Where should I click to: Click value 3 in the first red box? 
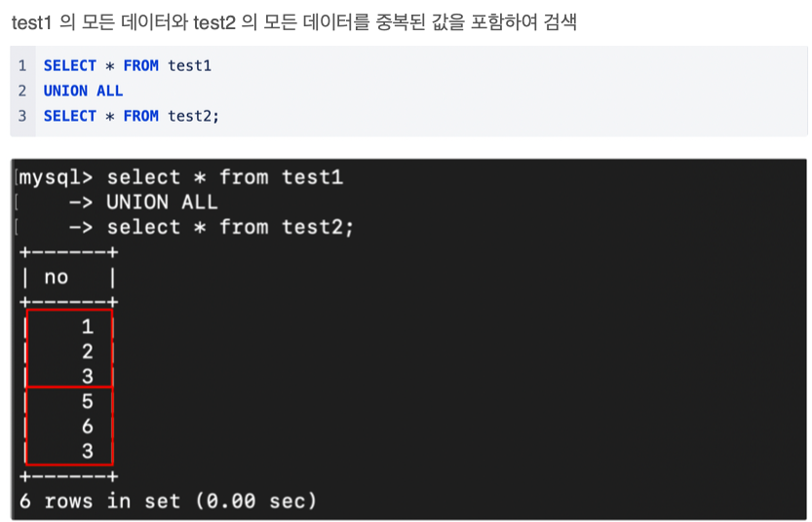(x=88, y=376)
